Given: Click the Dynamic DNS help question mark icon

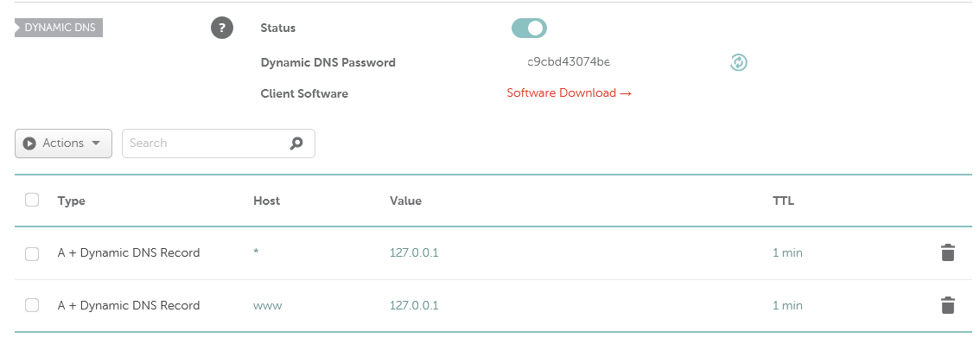Looking at the screenshot, I should pyautogui.click(x=222, y=29).
